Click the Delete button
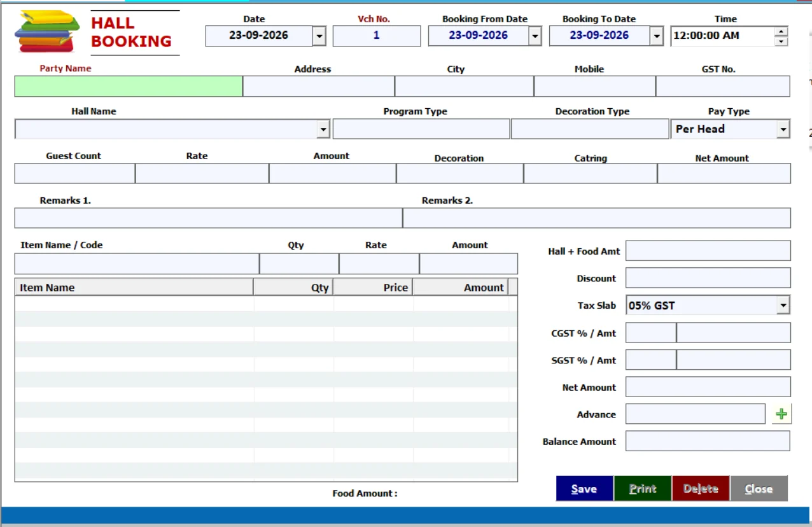 [x=701, y=489]
